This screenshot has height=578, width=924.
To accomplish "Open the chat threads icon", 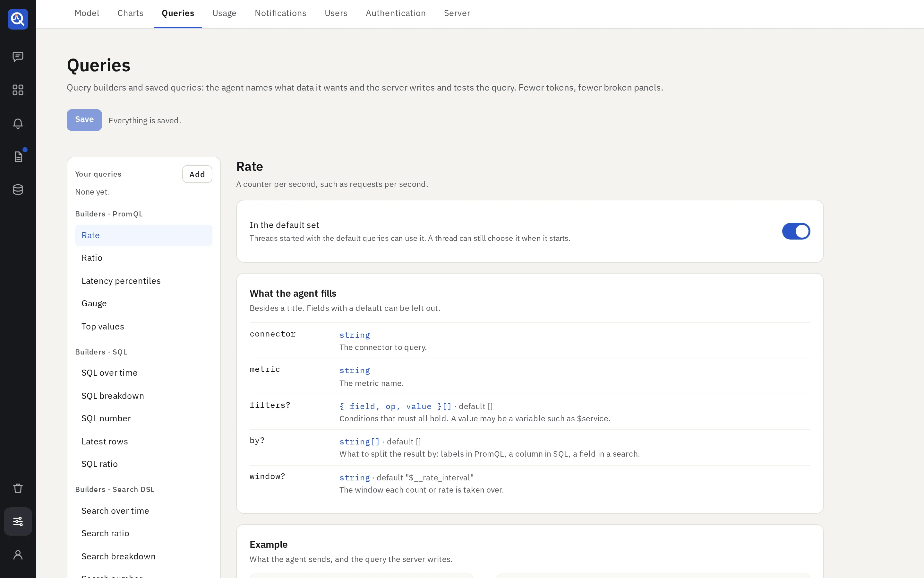I will click(18, 57).
